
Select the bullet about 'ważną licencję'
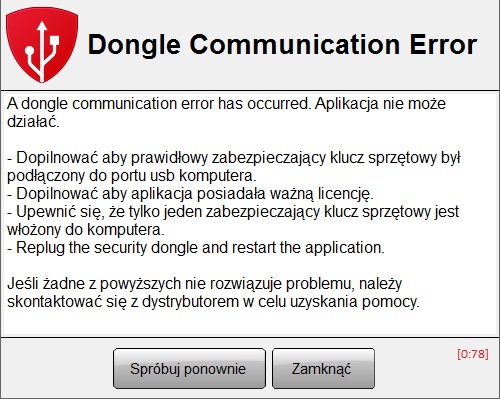(x=190, y=194)
